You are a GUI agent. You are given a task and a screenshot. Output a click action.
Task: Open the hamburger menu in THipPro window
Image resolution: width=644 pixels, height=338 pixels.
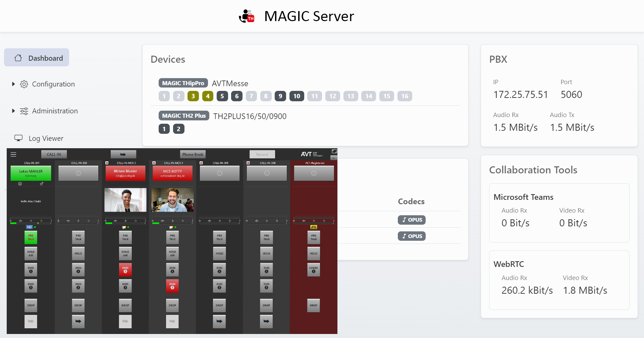coord(13,154)
